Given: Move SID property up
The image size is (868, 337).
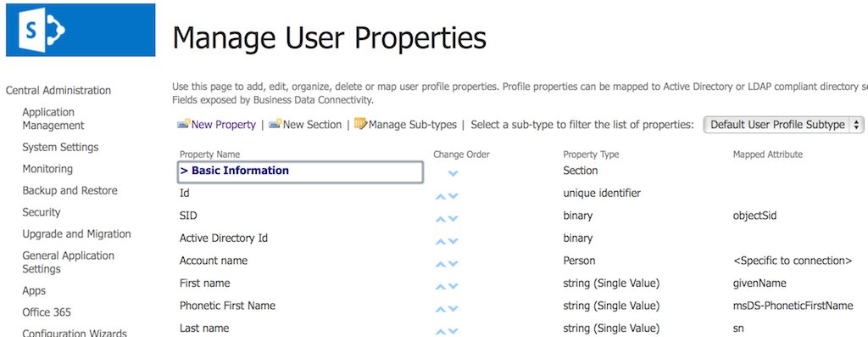Looking at the screenshot, I should point(441,219).
